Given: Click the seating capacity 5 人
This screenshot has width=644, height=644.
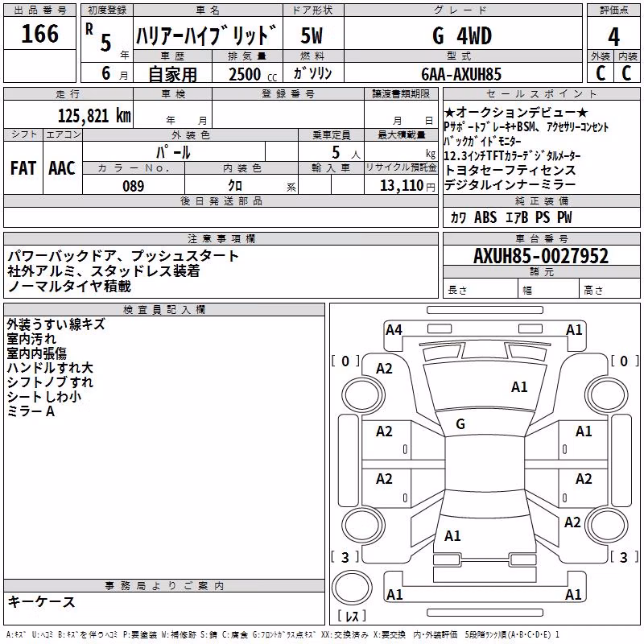Looking at the screenshot, I should [x=345, y=152].
